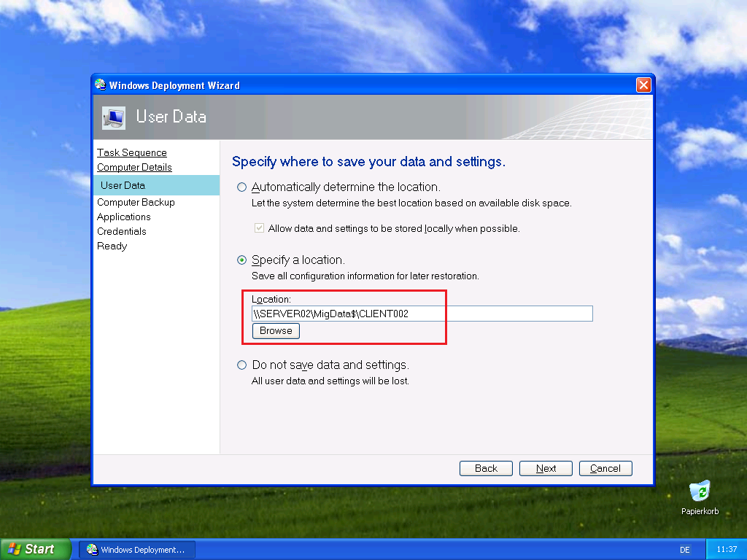
Task: Click Windows Deployment taskbar button
Action: [x=136, y=550]
